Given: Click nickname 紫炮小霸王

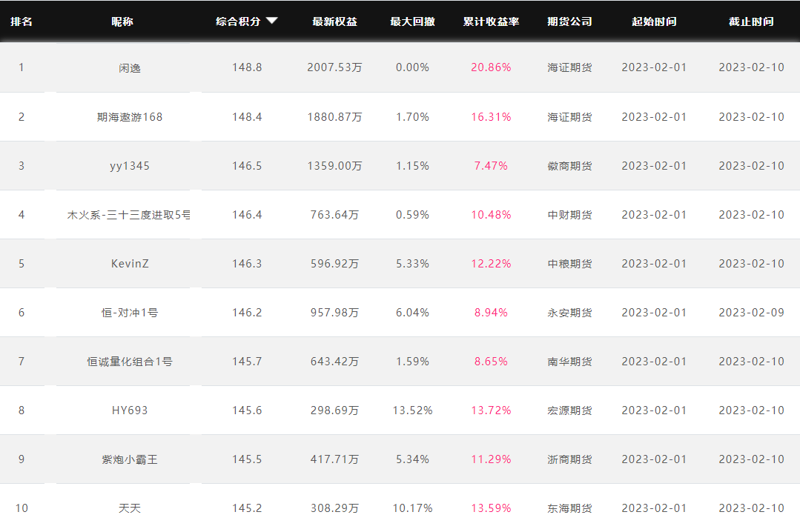Looking at the screenshot, I should point(130,459).
